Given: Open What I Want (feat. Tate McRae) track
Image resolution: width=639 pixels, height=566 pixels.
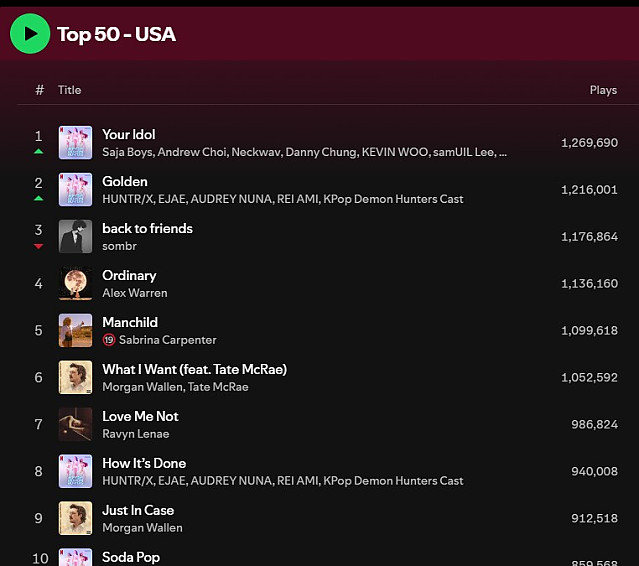Looking at the screenshot, I should 194,369.
